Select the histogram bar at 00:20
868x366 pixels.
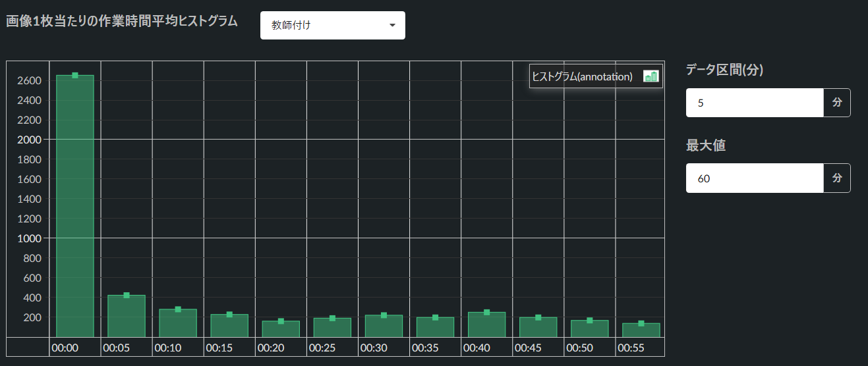pyautogui.click(x=281, y=329)
